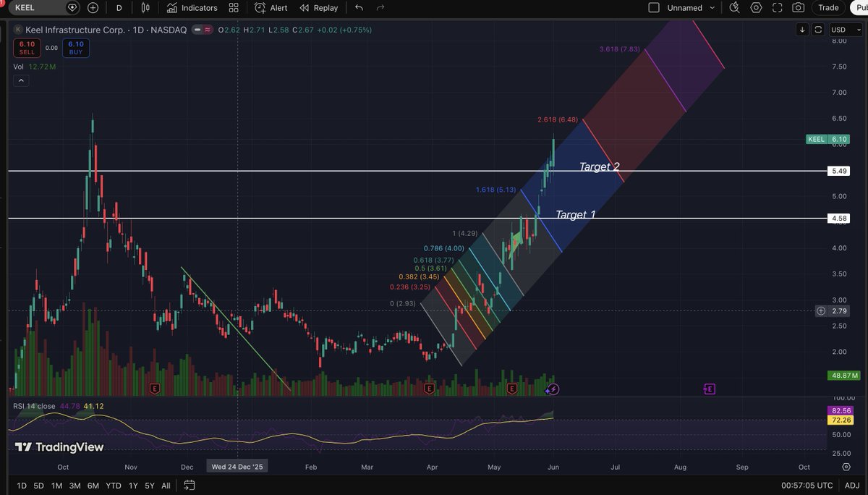Create an Alert from the toolbar

pyautogui.click(x=271, y=8)
